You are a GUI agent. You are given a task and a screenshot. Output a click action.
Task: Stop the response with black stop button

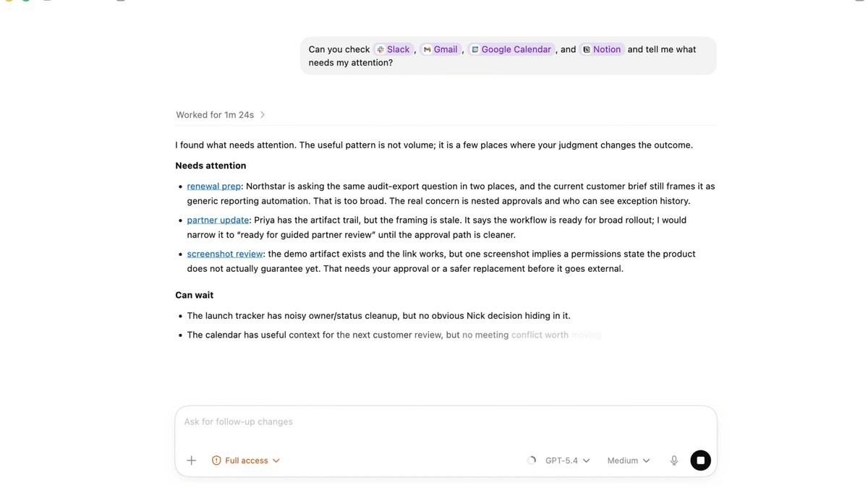click(x=700, y=461)
